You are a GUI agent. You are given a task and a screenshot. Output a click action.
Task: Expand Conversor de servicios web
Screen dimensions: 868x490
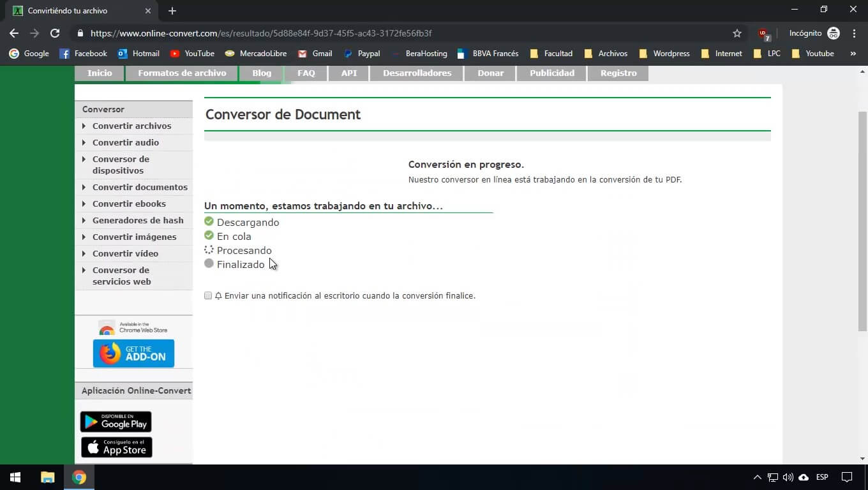(x=133, y=276)
